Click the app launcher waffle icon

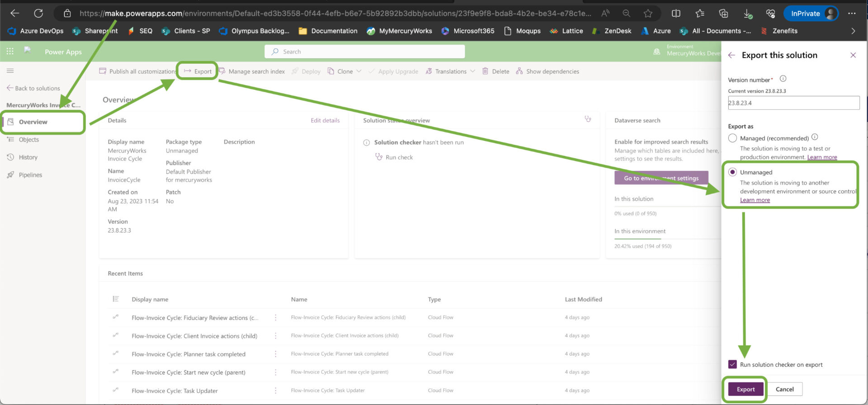point(10,52)
